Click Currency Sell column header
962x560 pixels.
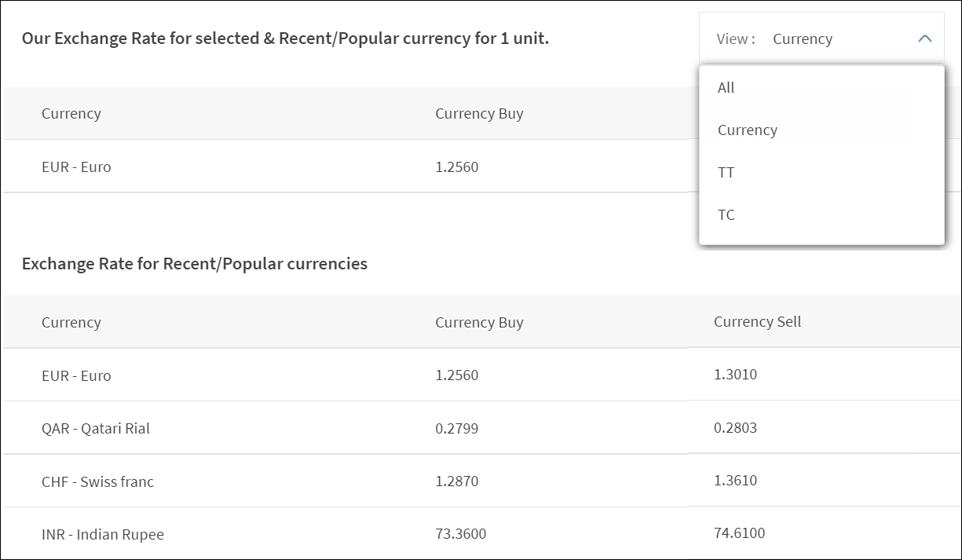point(757,322)
